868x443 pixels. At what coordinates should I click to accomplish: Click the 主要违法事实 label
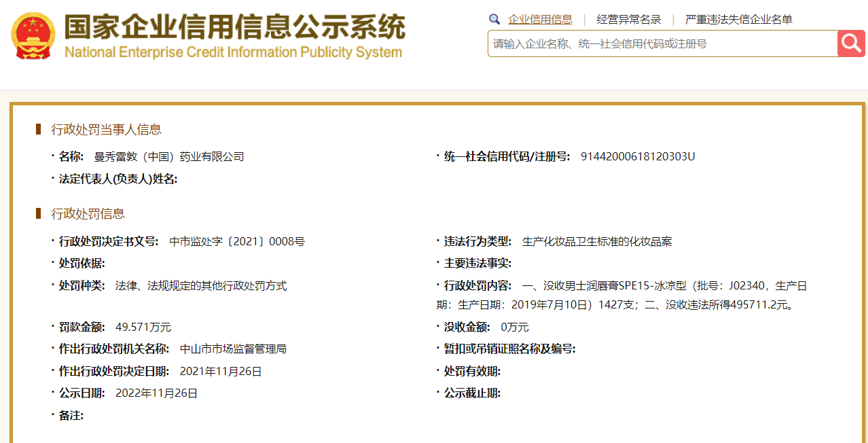point(478,263)
